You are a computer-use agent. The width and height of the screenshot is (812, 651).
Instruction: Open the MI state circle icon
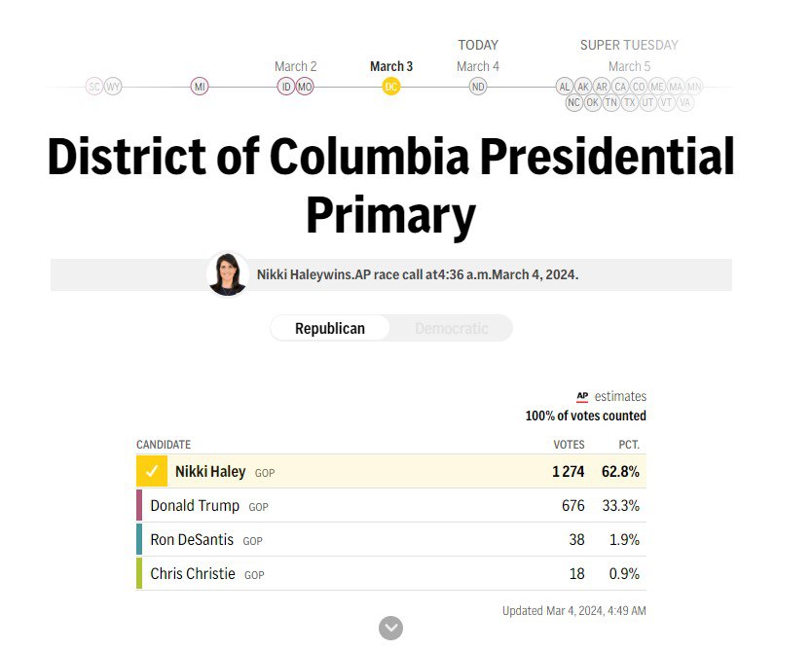tap(200, 87)
